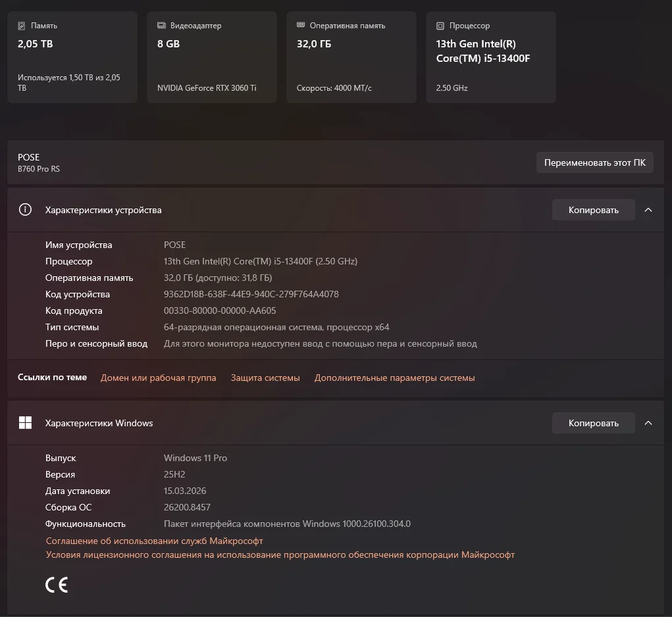Screen dimensions: 672x617
Task: Select the Видеоадаптер 8 GB card
Action: (212, 57)
